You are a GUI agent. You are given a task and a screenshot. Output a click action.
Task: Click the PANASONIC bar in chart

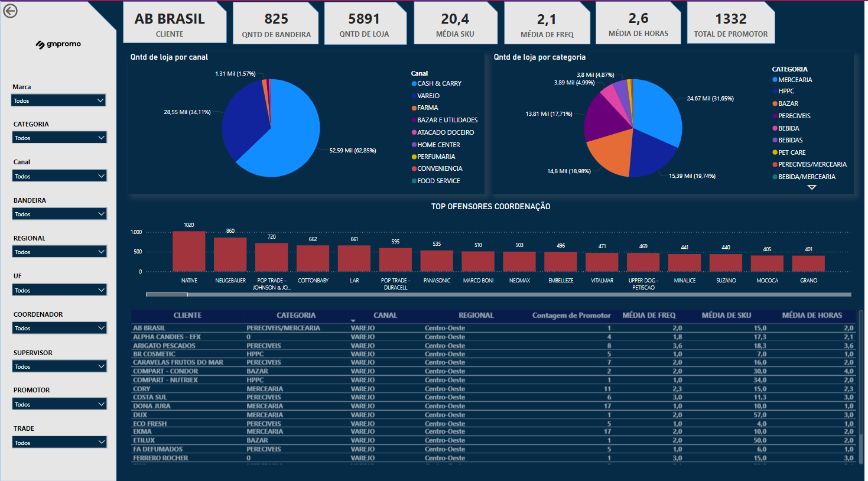click(437, 261)
